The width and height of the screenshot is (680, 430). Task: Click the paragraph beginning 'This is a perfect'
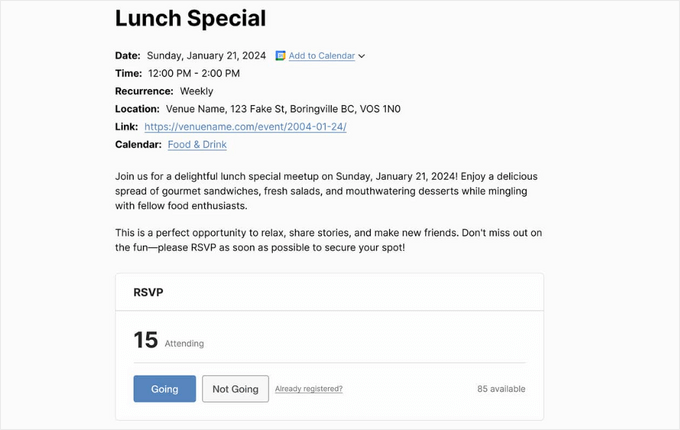click(329, 240)
